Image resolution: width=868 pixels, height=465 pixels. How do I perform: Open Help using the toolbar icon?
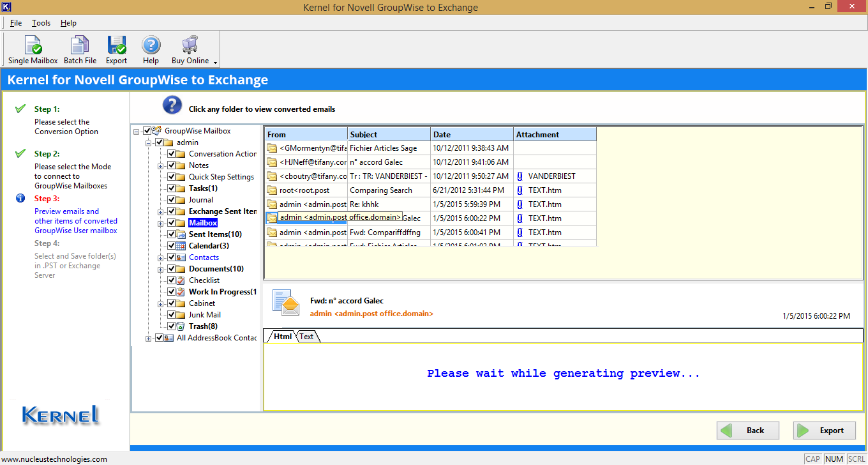point(151,49)
